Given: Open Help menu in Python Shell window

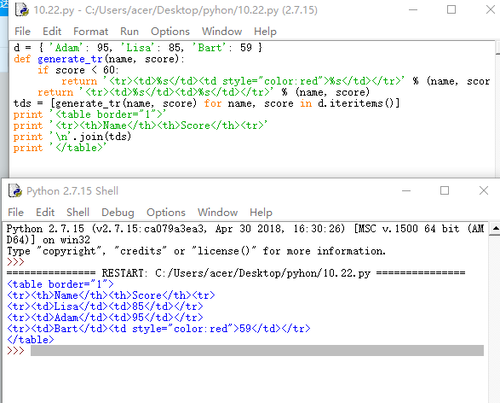Looking at the screenshot, I should [x=261, y=212].
